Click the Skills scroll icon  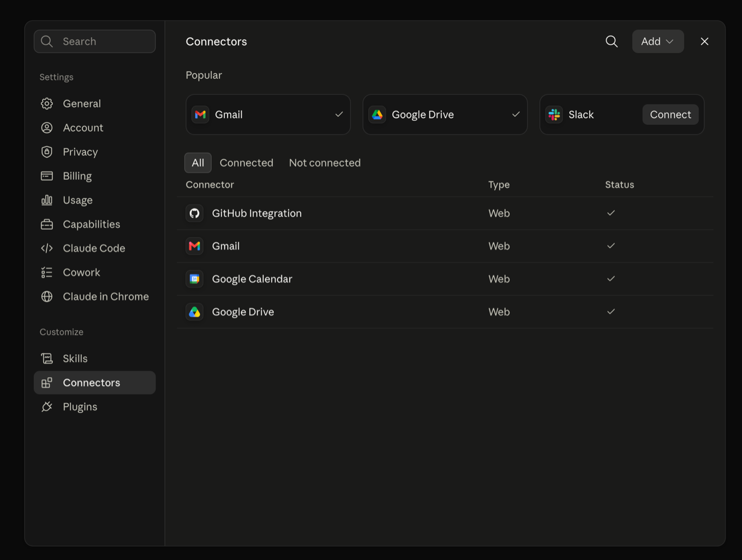[x=47, y=359]
